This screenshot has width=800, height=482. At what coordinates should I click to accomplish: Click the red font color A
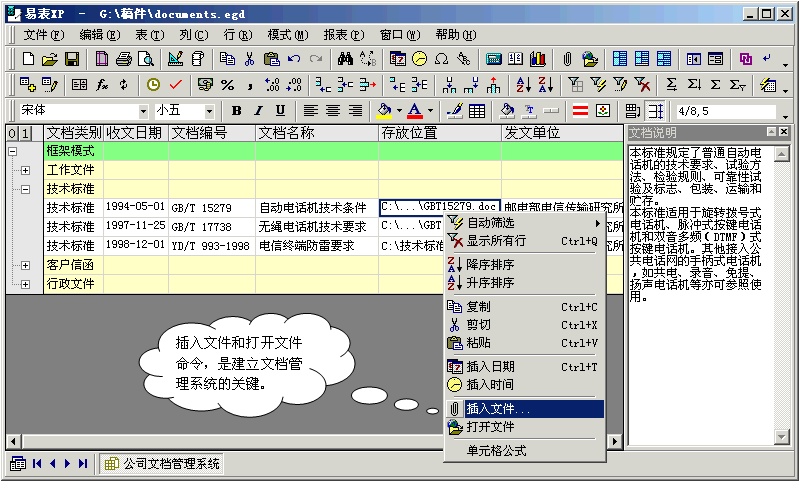point(415,111)
